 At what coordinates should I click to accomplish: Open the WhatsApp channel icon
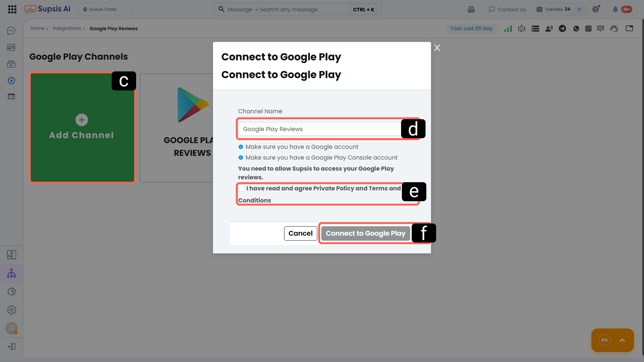tap(576, 29)
